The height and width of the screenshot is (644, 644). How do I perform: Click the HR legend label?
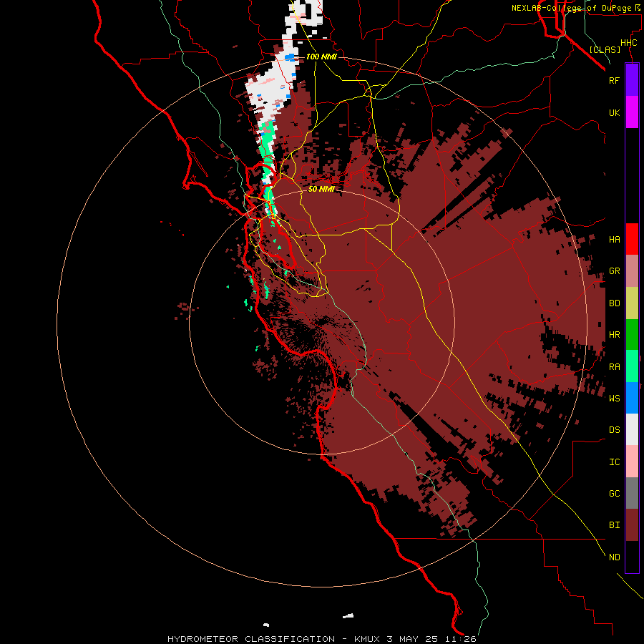(x=614, y=335)
